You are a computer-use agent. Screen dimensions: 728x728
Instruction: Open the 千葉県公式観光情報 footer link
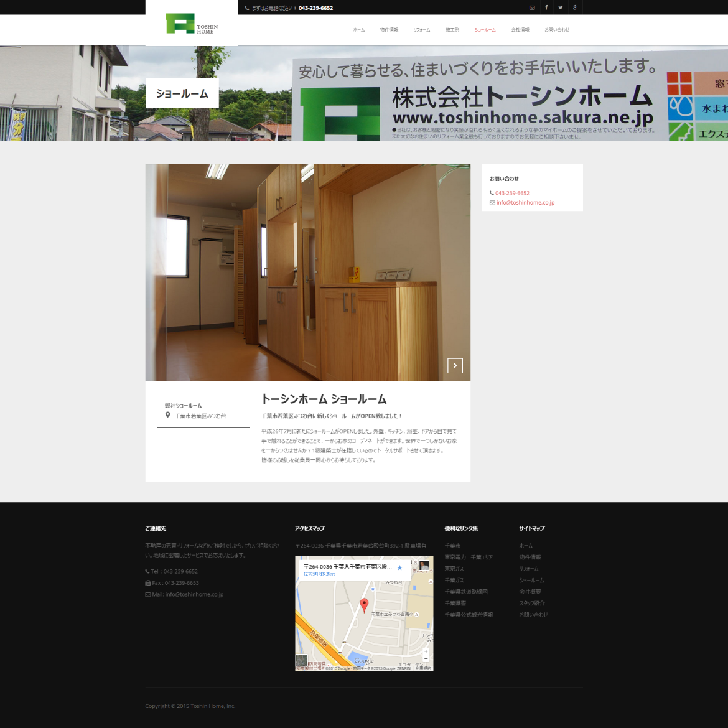pyautogui.click(x=469, y=615)
